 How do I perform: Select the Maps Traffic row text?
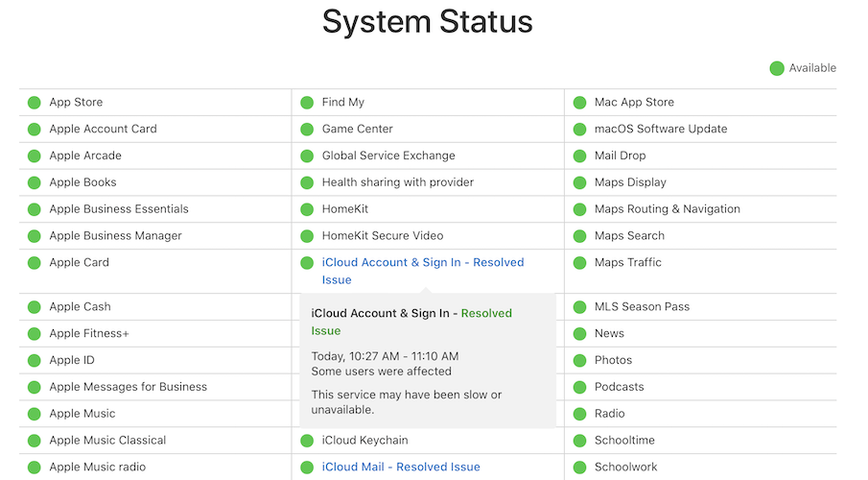[628, 262]
